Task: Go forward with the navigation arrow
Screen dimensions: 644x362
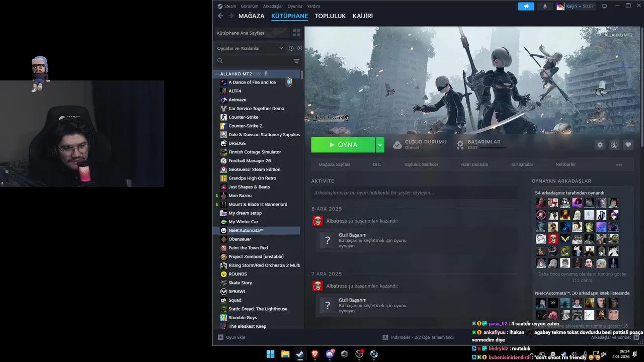Action: pos(231,16)
